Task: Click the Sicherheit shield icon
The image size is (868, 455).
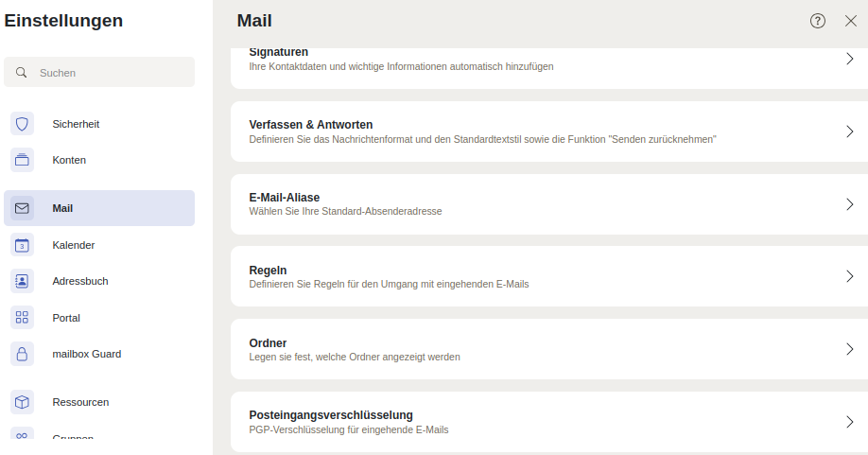Action: click(22, 124)
